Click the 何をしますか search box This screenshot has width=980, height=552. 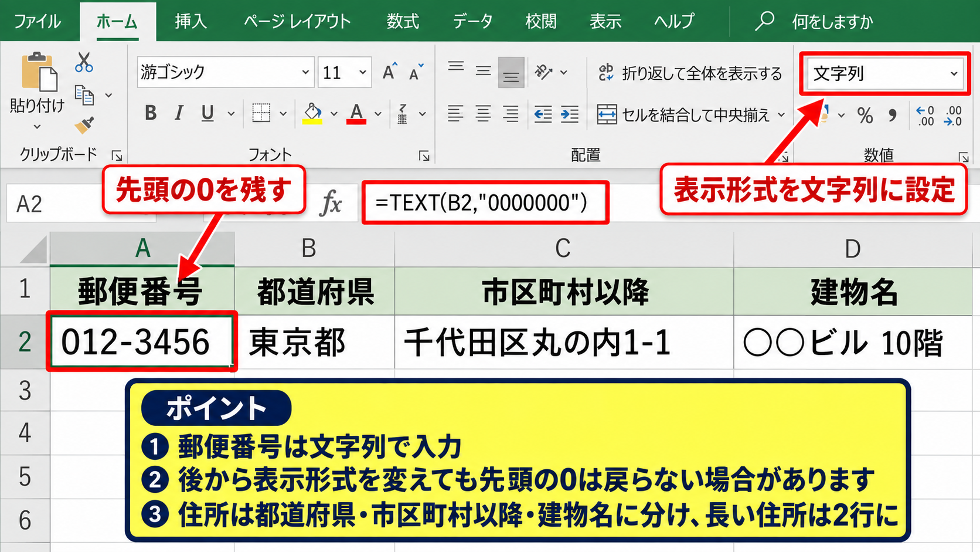click(x=833, y=22)
